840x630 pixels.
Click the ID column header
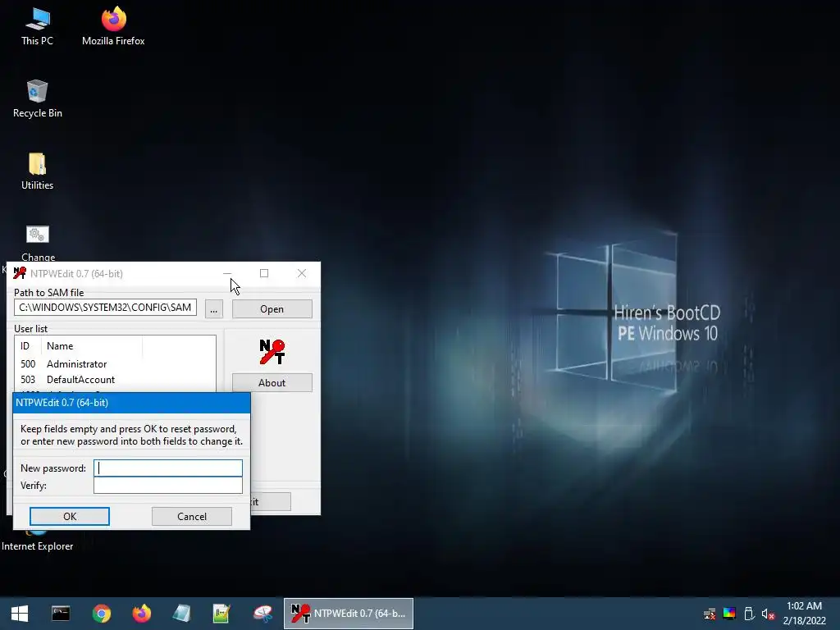click(x=29, y=346)
